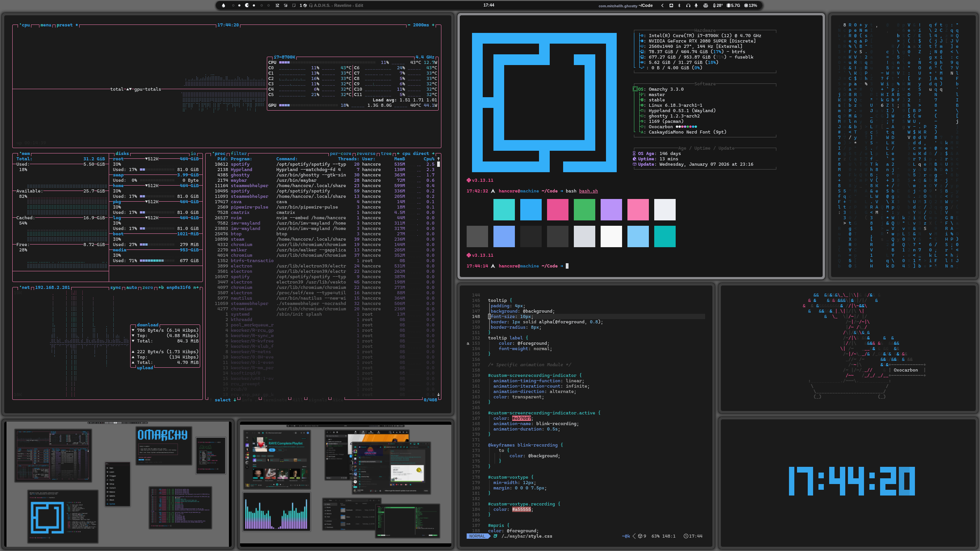Click the microphone icon in top bar
The image size is (980, 551).
point(696,5)
